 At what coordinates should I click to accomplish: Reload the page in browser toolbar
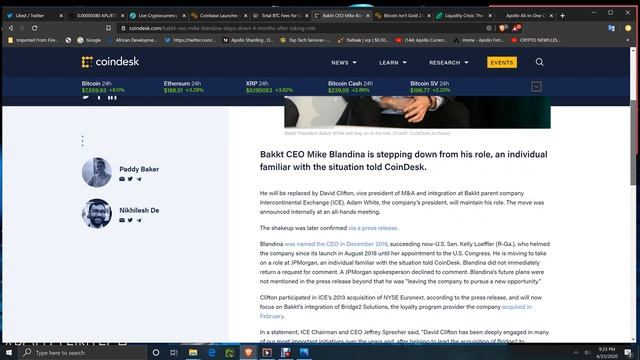pyautogui.click(x=35, y=28)
